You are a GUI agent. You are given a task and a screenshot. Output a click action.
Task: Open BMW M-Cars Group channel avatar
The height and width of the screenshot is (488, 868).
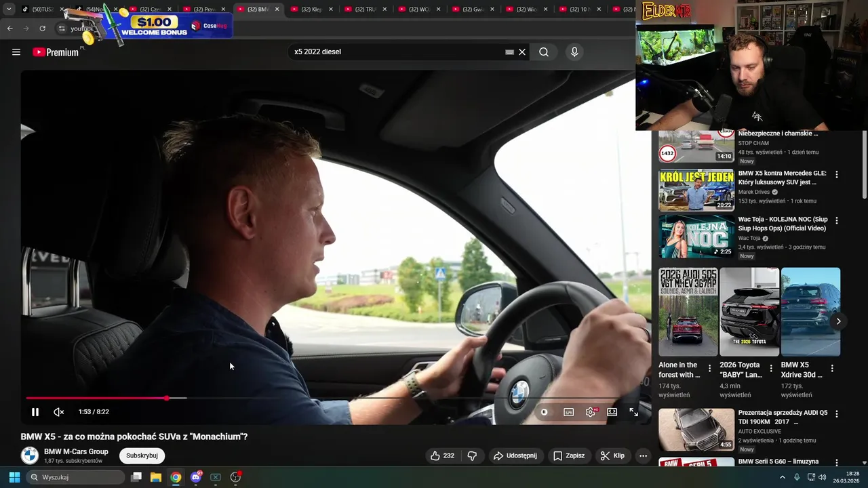click(x=30, y=455)
